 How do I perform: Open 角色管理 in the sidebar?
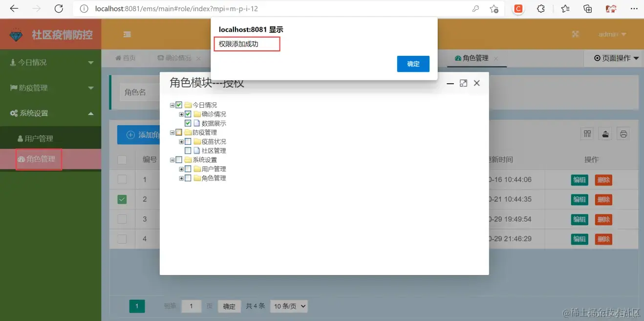coord(50,159)
